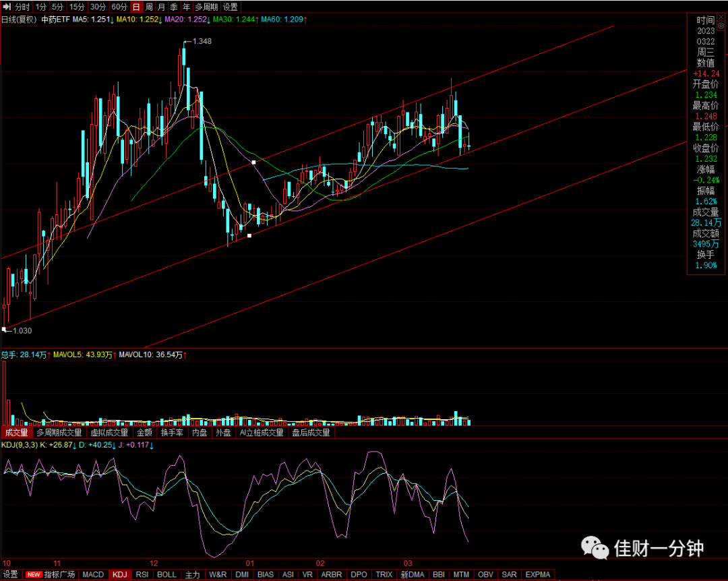
Task: Select the 换手率 tab
Action: click(172, 433)
